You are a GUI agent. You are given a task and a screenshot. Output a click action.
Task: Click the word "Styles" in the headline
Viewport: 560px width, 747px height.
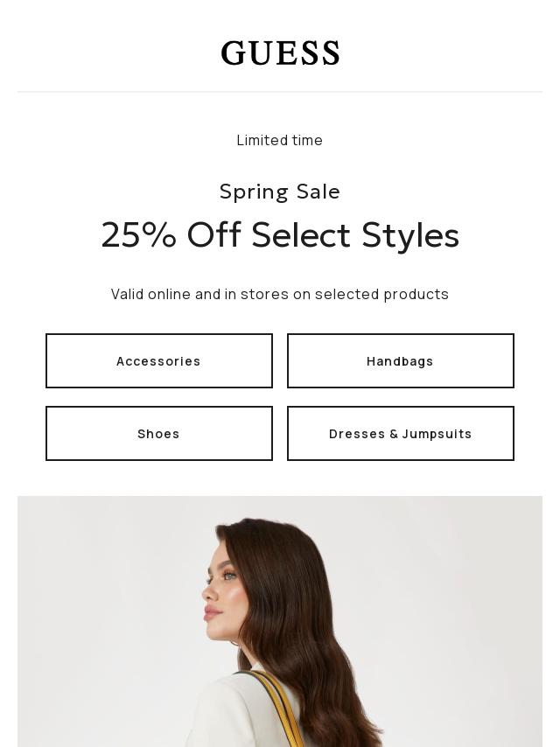pyautogui.click(x=410, y=235)
